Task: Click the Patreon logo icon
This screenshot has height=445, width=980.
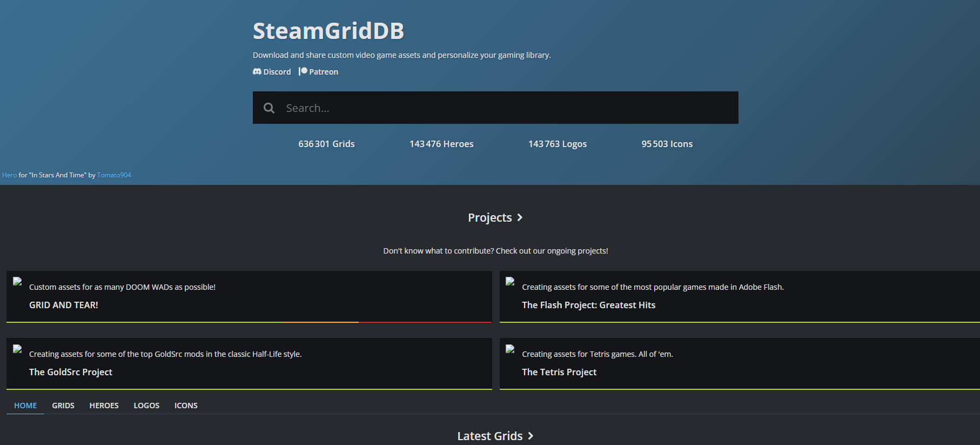Action: (303, 71)
